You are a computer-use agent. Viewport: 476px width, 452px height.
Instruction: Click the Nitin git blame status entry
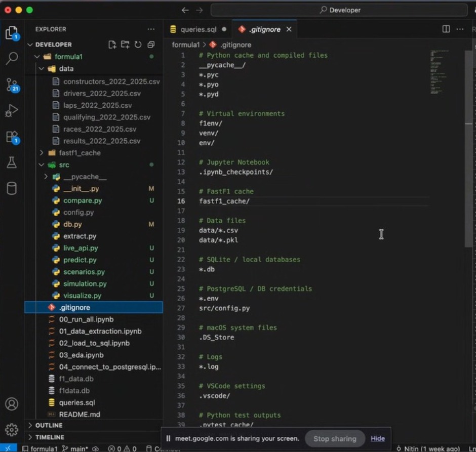click(x=428, y=448)
